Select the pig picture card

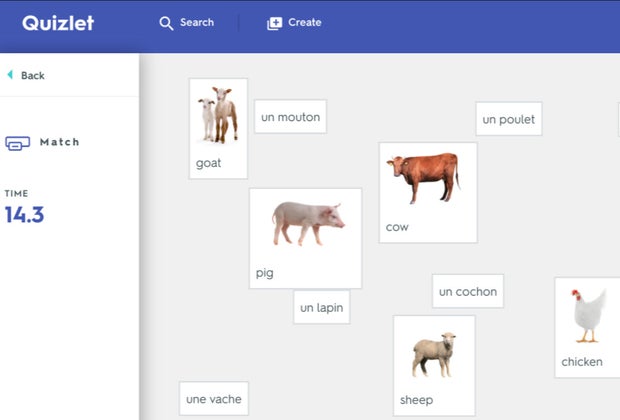(305, 238)
